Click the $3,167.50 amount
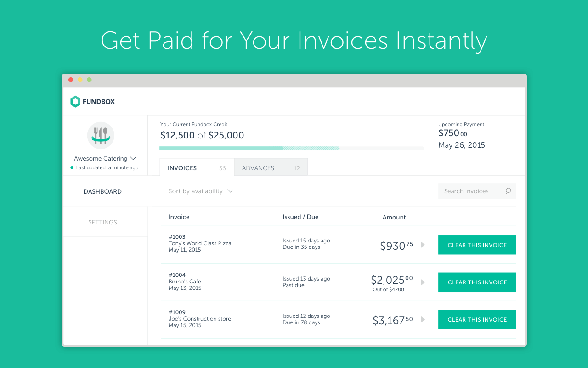This screenshot has height=368, width=588. click(393, 320)
